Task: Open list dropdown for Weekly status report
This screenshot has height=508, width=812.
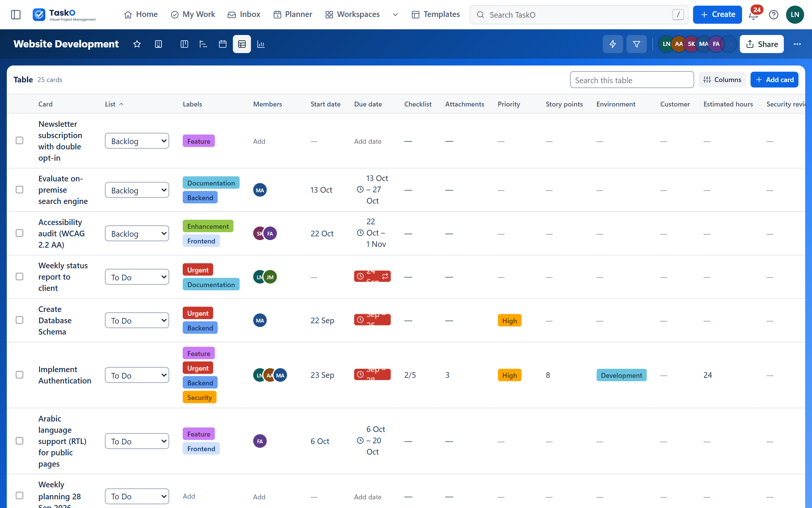Action: pos(137,277)
